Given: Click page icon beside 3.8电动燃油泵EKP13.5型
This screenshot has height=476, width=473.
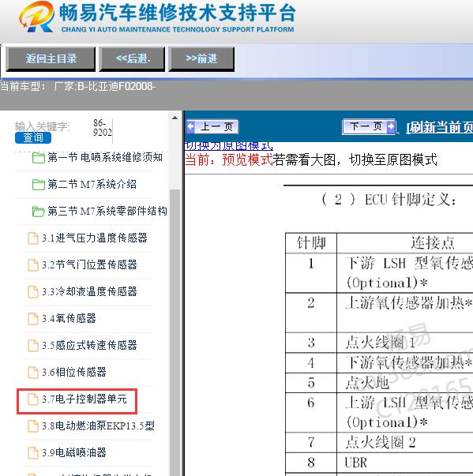Looking at the screenshot, I should point(33,426).
